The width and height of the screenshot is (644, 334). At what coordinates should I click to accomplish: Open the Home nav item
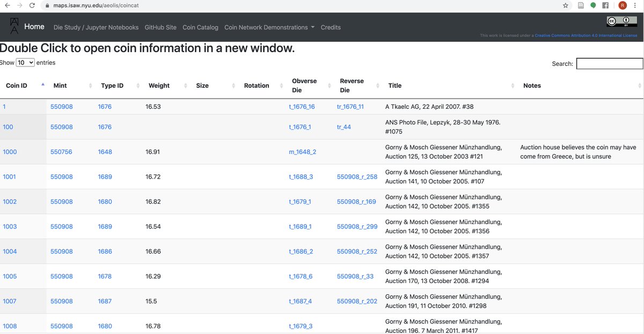34,27
